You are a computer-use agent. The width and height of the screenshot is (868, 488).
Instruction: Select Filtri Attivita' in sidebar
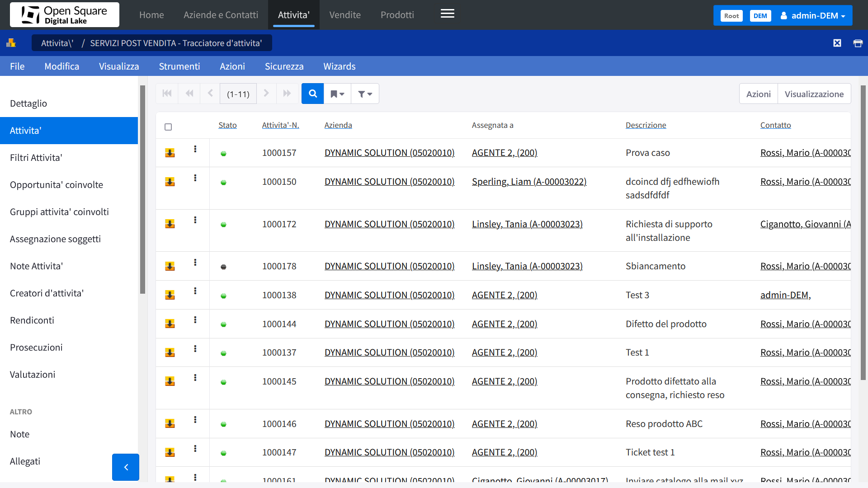[x=69, y=158]
